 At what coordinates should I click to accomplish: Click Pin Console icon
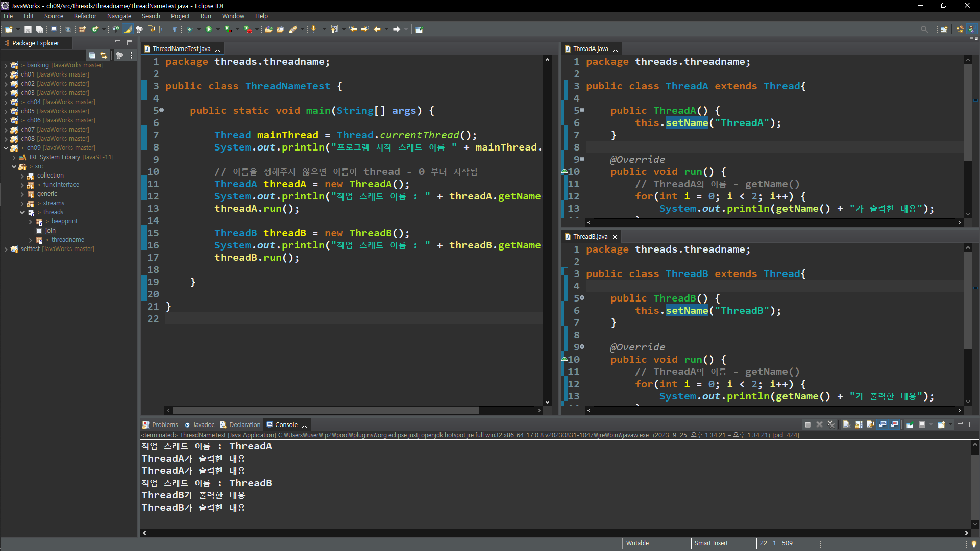[910, 424]
